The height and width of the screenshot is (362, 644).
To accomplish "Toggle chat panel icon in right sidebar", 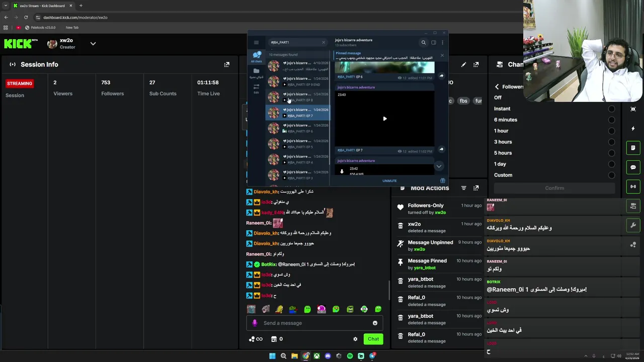I will 633,167.
